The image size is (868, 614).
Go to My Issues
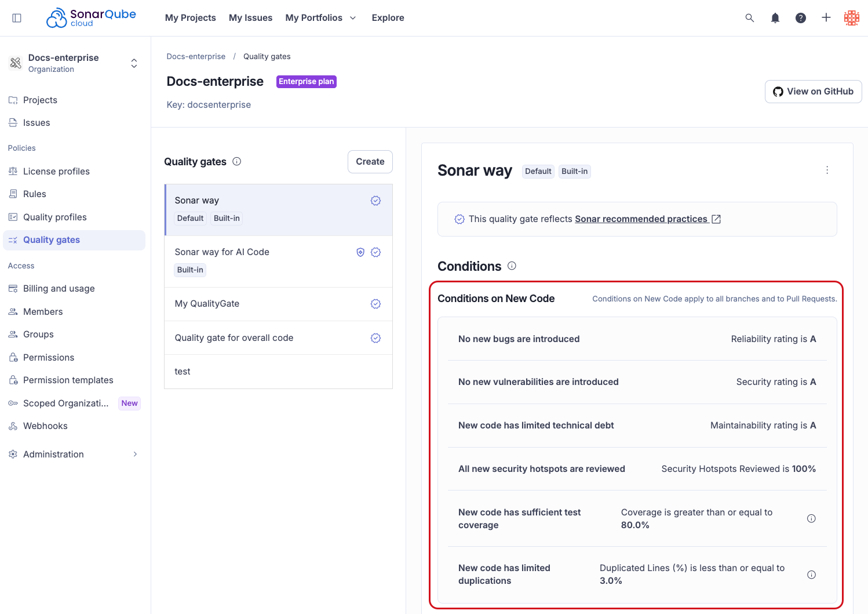click(x=250, y=18)
